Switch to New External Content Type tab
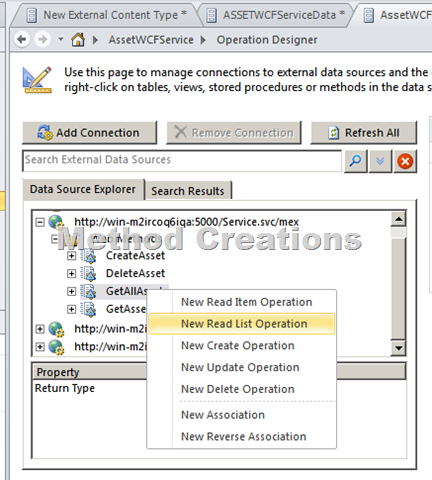This screenshot has height=480, width=432. point(107,15)
